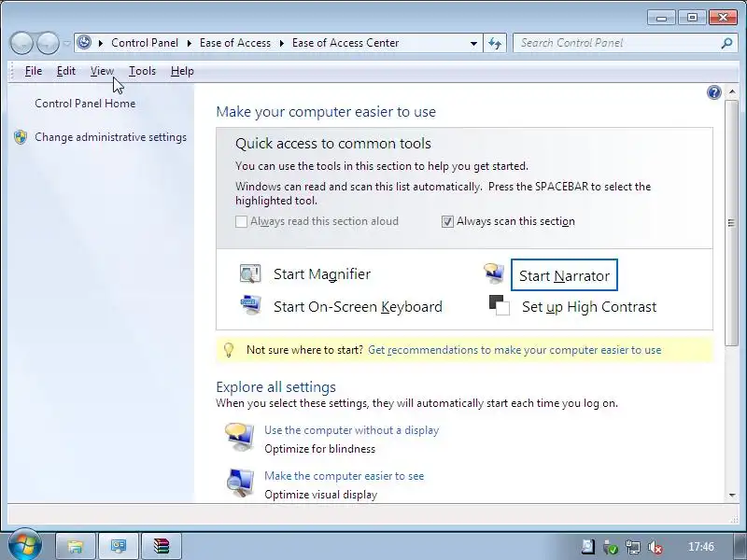Open help with the blue question mark icon
Viewport: 747px width, 560px height.
coord(713,92)
